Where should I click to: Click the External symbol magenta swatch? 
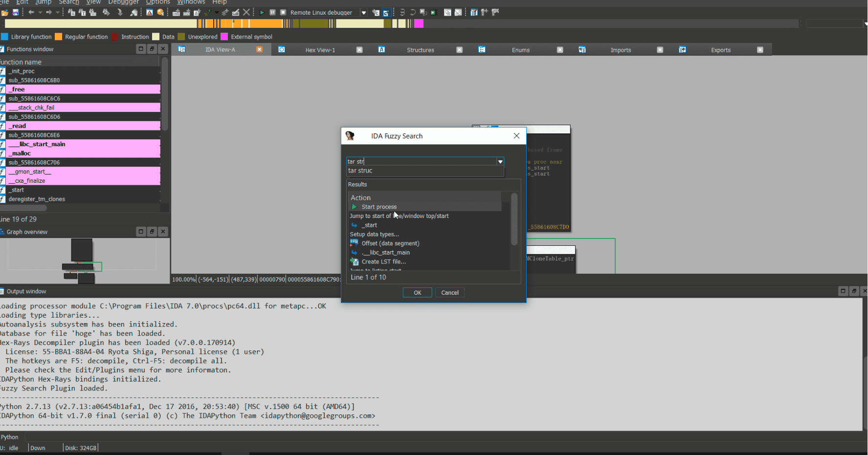[224, 37]
